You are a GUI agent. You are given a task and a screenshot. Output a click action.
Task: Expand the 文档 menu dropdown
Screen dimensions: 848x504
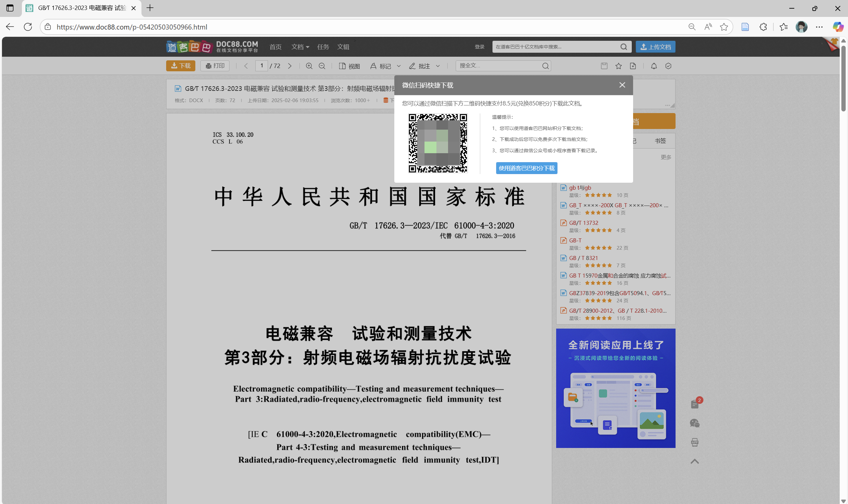pos(300,47)
